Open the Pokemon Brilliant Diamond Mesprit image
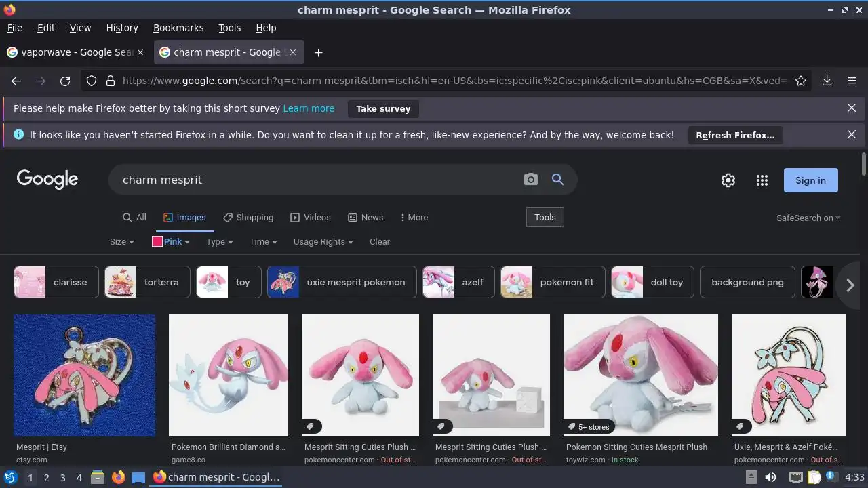Viewport: 868px width, 488px height. 229,375
